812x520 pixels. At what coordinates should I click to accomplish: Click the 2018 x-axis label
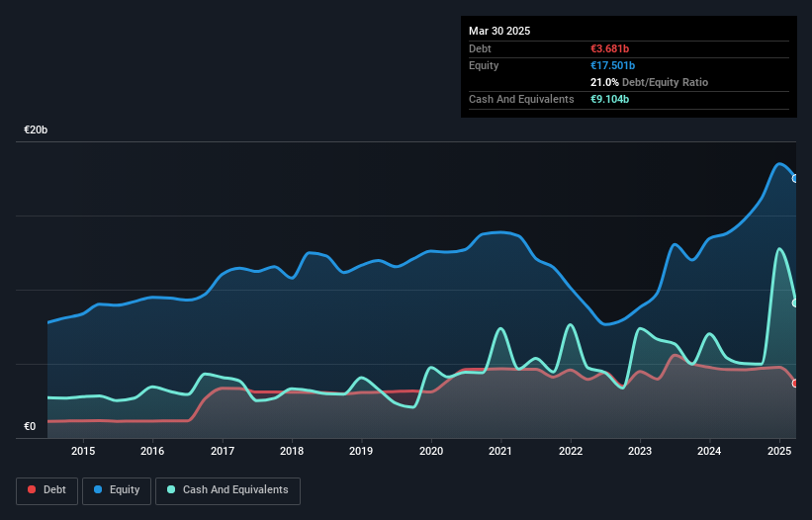pyautogui.click(x=292, y=451)
